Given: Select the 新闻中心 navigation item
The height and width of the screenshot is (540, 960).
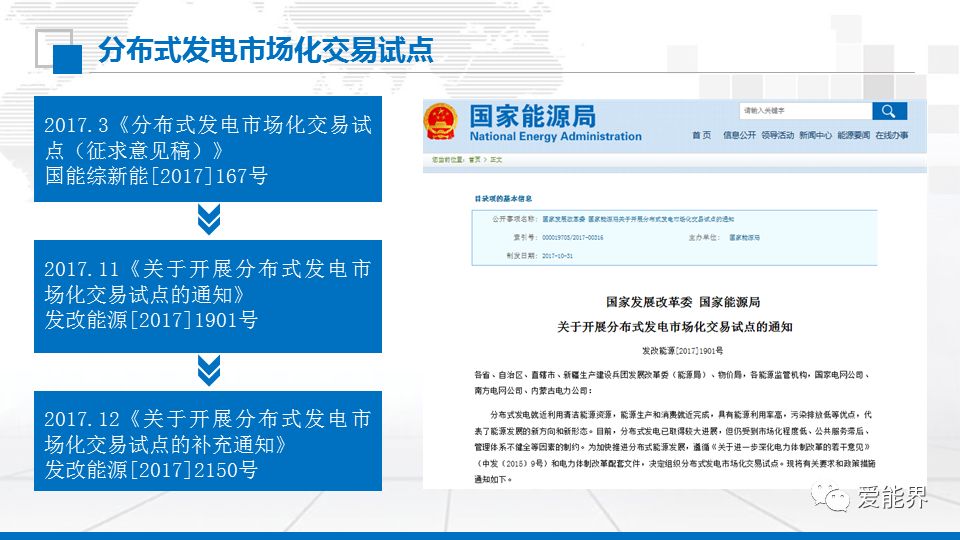Looking at the screenshot, I should [x=815, y=135].
